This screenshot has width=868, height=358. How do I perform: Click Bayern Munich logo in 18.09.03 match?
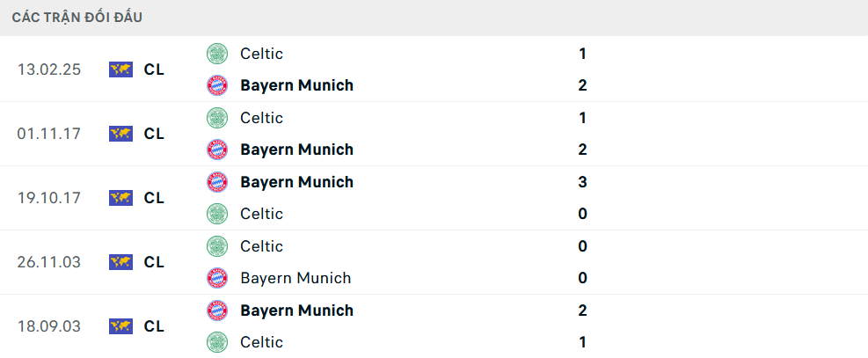point(216,311)
